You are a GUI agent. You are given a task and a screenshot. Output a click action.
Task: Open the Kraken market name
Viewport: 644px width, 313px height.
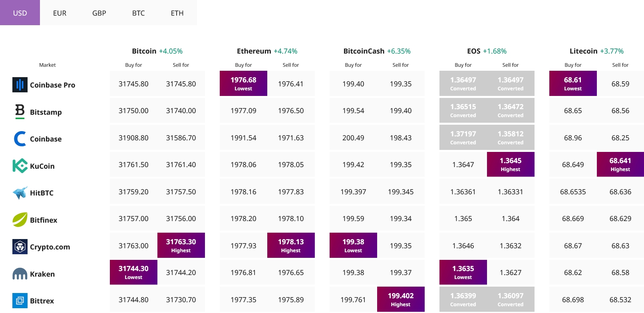(42, 274)
